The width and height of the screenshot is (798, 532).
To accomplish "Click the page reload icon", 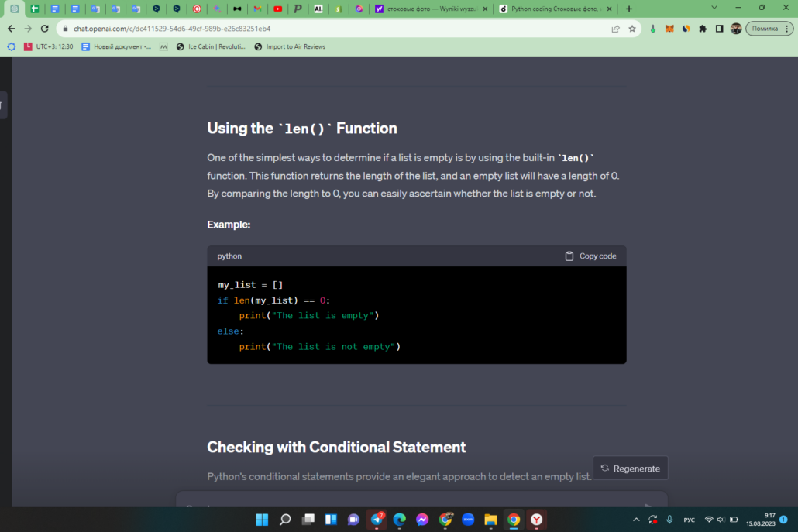I will [x=44, y=28].
